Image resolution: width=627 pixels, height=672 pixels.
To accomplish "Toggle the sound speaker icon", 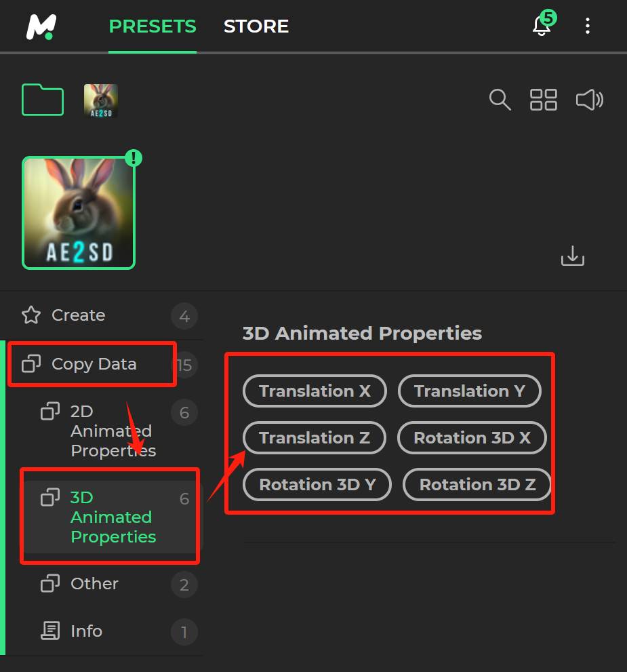I will (x=589, y=100).
